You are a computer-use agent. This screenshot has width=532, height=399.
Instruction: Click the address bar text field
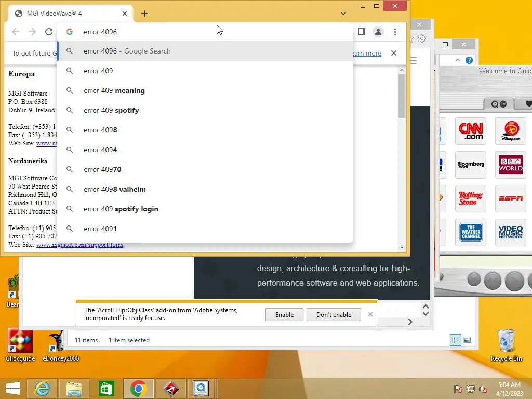coord(205,32)
